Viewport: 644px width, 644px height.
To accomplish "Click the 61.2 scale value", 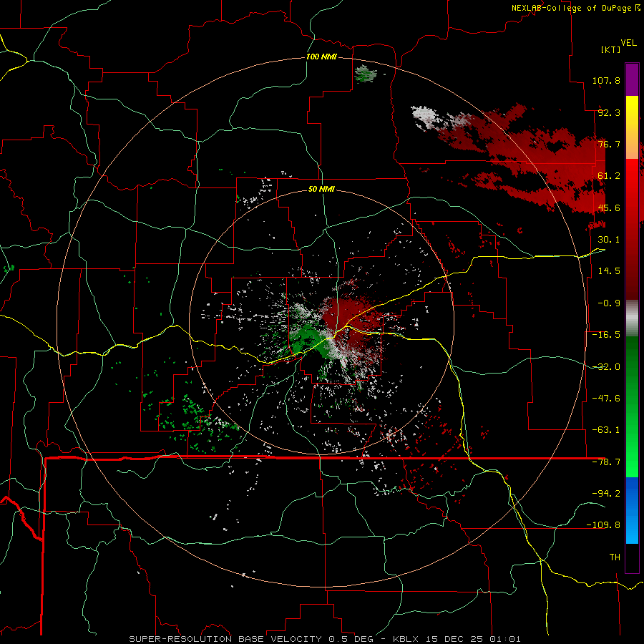I will [x=609, y=176].
